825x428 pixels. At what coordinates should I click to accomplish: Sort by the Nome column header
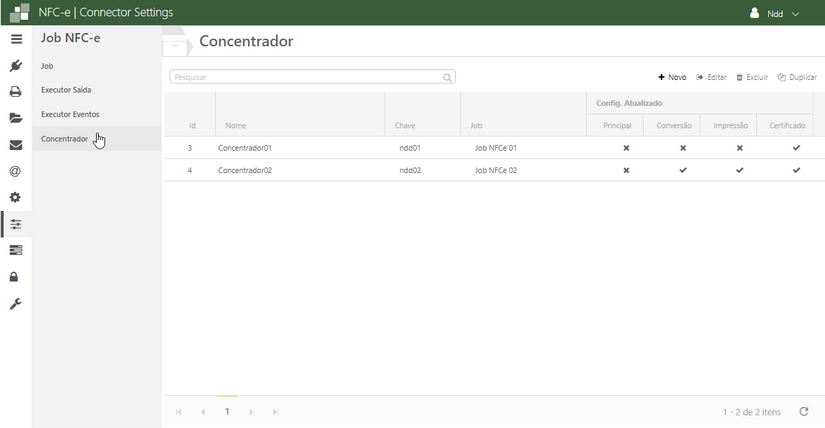click(x=236, y=126)
